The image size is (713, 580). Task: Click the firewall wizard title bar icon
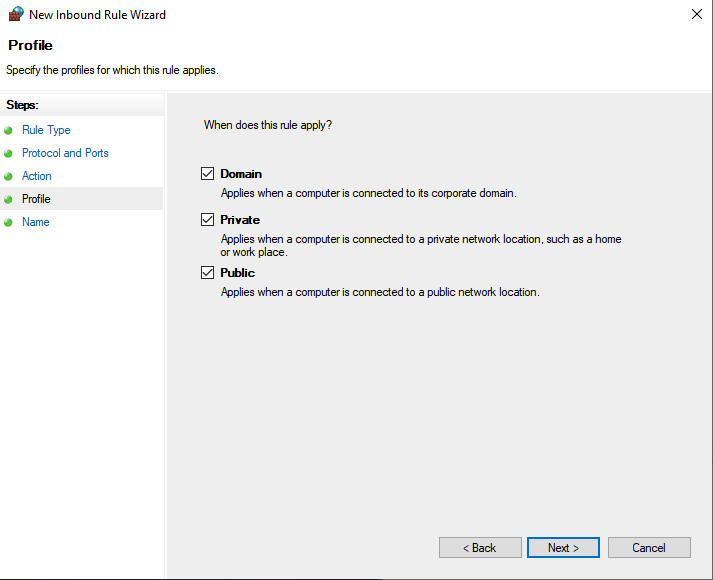click(x=15, y=15)
